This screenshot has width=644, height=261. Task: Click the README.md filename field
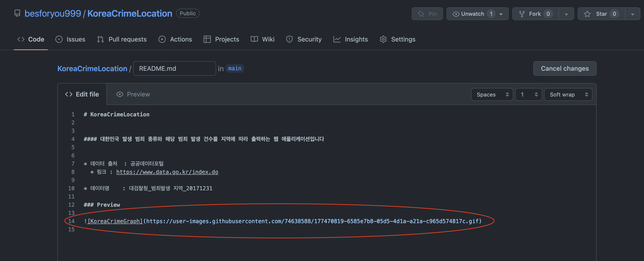(x=174, y=68)
